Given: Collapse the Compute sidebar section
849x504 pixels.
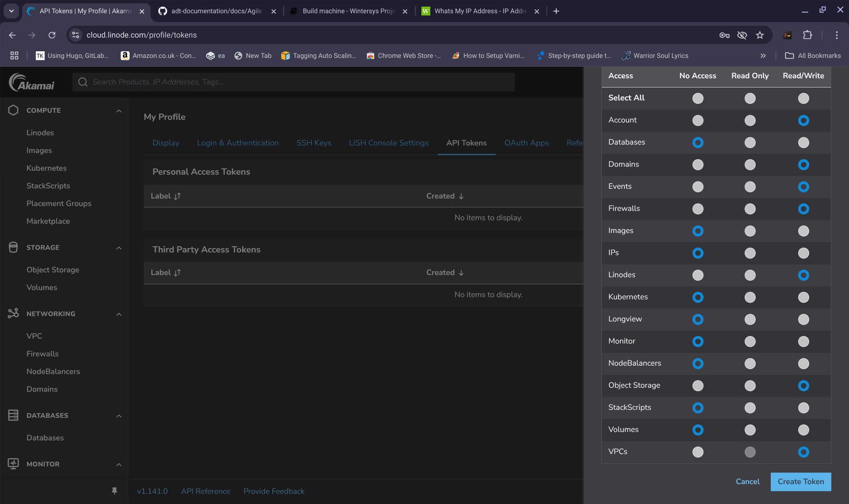Looking at the screenshot, I should pos(119,111).
